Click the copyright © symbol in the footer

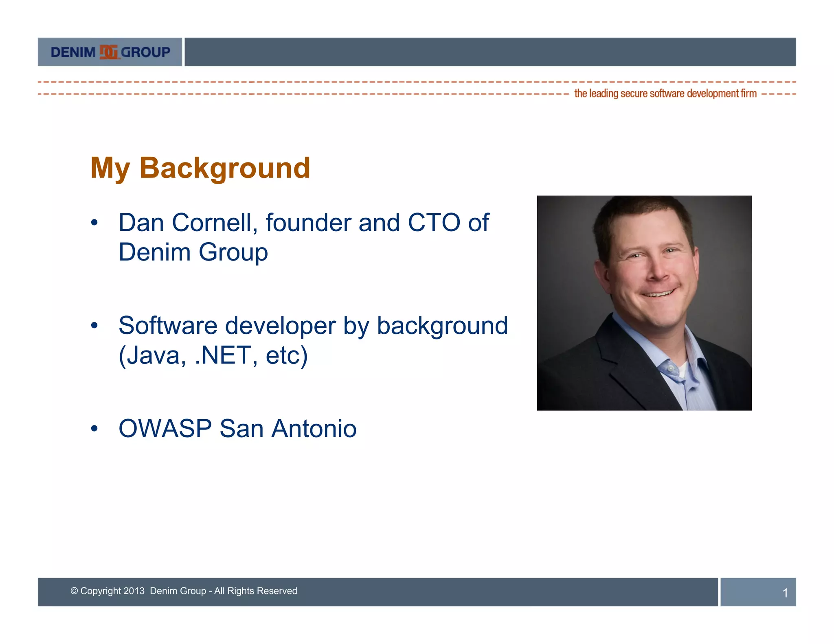tap(74, 591)
